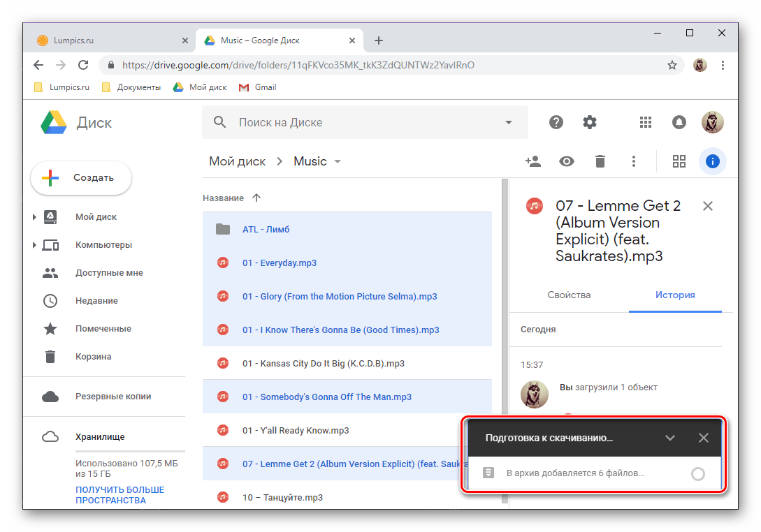
Task: Open Recent files section
Action: pos(96,301)
